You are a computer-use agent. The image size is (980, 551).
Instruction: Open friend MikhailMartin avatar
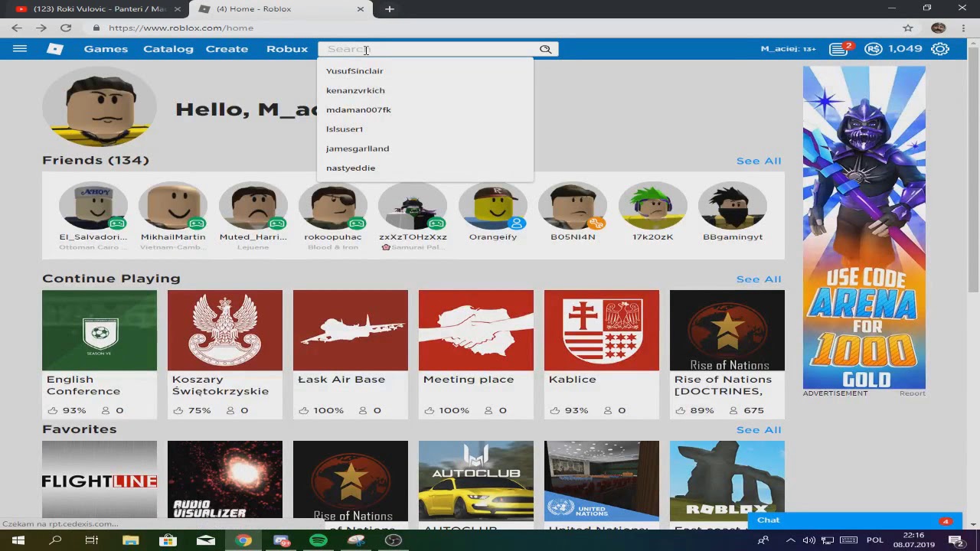(173, 206)
